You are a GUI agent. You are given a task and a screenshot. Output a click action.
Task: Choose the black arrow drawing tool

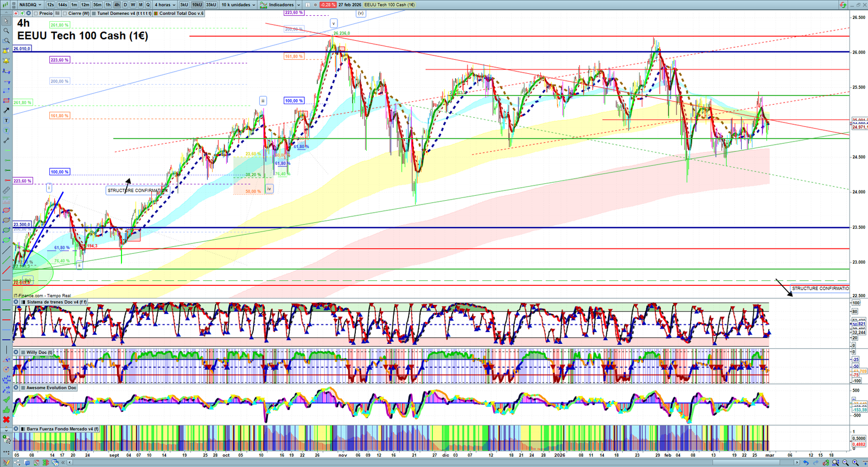[x=6, y=111]
